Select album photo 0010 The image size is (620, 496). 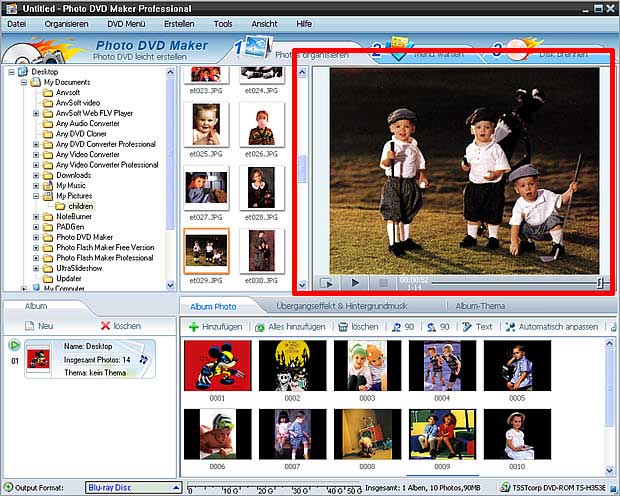517,434
